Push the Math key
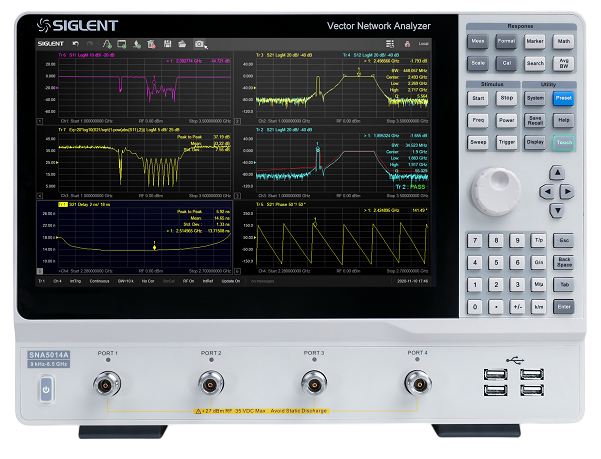This screenshot has width=601, height=459. point(563,41)
